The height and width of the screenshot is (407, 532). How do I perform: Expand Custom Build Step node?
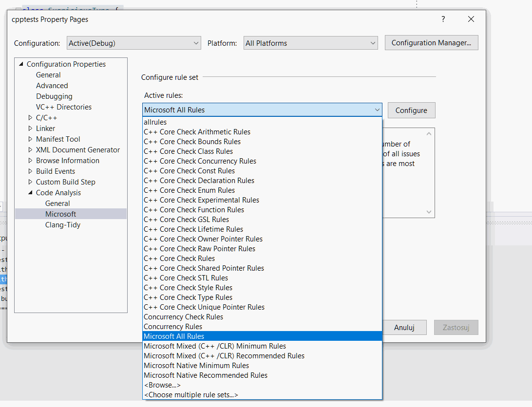tap(30, 182)
